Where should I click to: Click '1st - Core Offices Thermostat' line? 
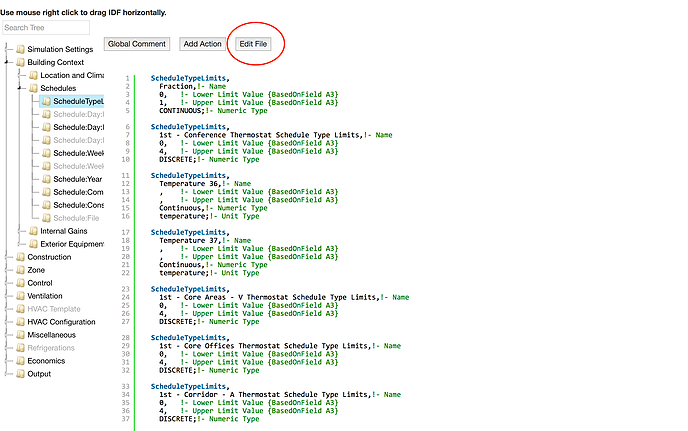[280, 346]
